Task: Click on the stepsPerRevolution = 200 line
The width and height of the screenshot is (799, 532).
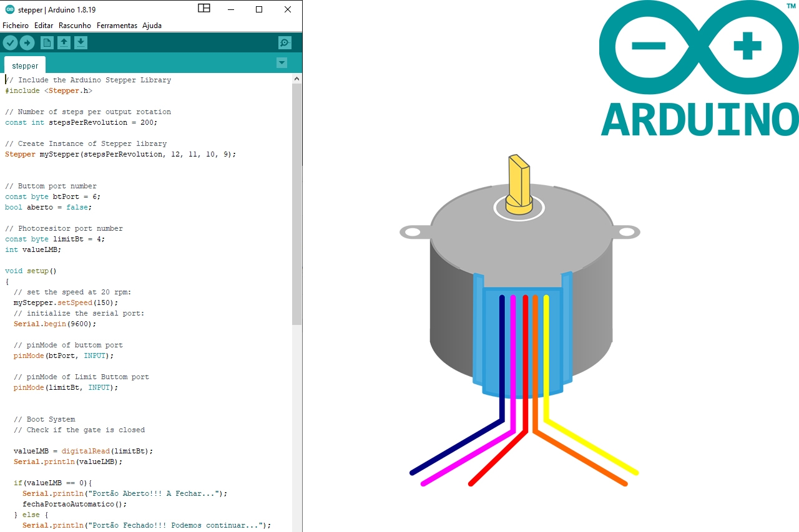Action: [81, 122]
